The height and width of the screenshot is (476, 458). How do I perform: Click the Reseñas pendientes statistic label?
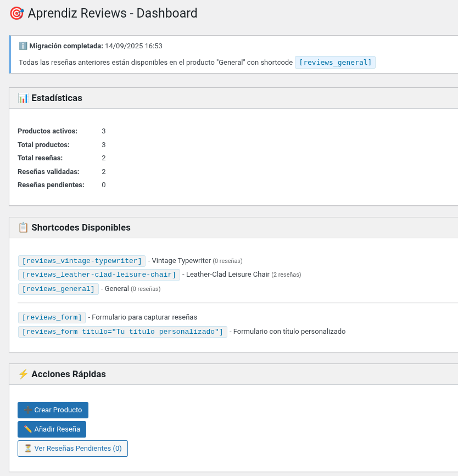point(51,185)
